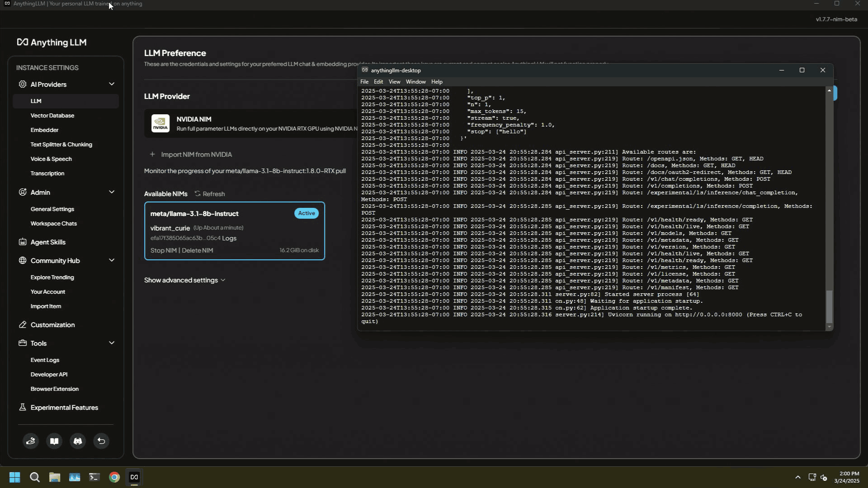The height and width of the screenshot is (488, 868).
Task: Collapse the Community Hub section
Action: tap(112, 261)
